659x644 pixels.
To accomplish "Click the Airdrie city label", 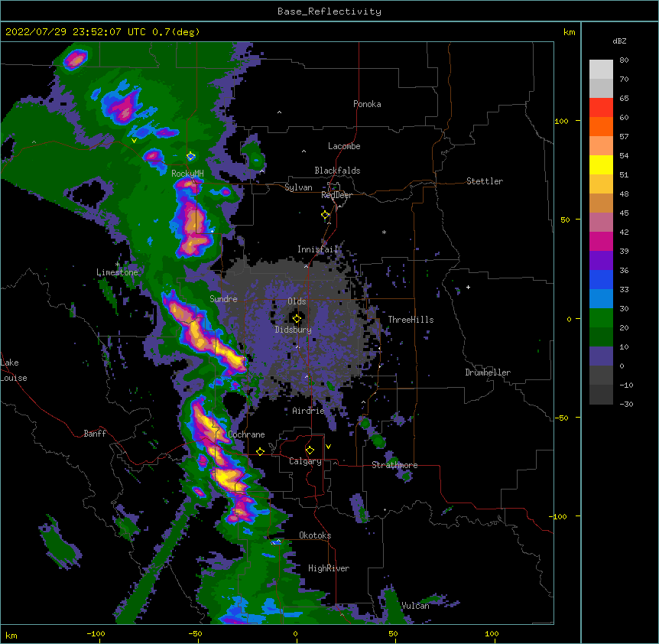I will pos(309,411).
